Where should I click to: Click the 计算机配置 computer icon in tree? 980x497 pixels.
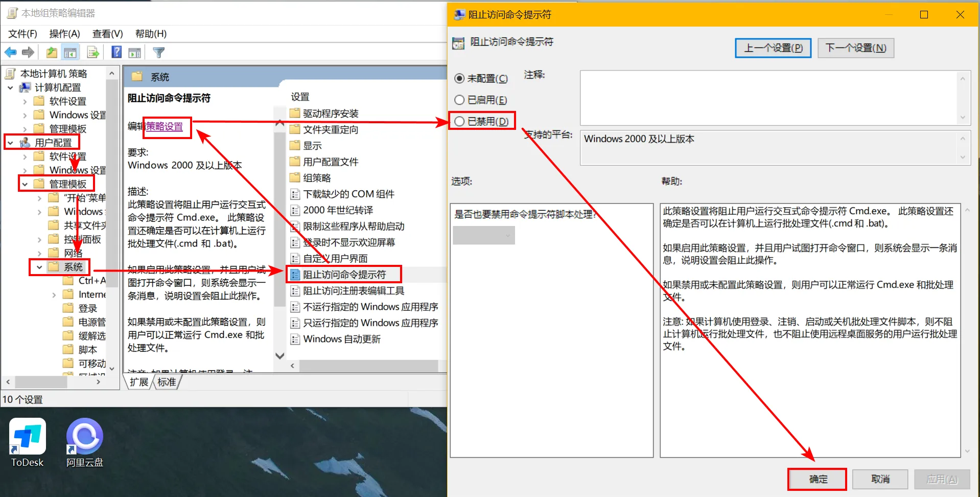tap(25, 87)
